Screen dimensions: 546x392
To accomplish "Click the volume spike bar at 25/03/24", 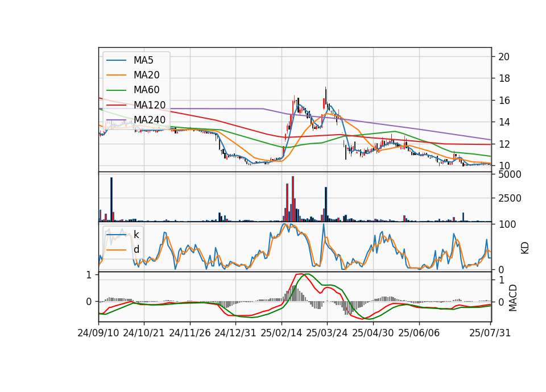I will click(x=326, y=205).
